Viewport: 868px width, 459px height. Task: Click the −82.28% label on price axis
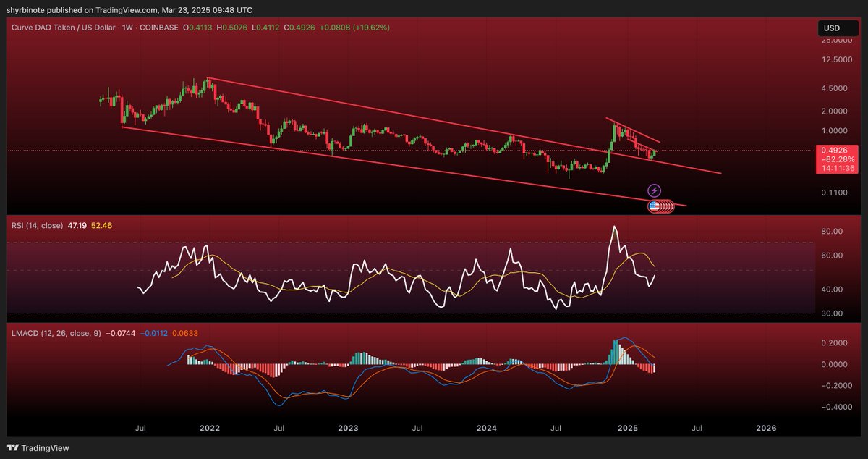coord(836,159)
